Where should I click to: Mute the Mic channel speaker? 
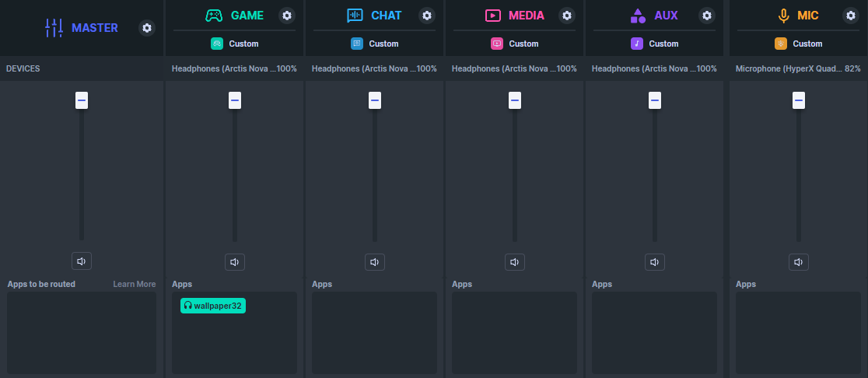coord(799,261)
